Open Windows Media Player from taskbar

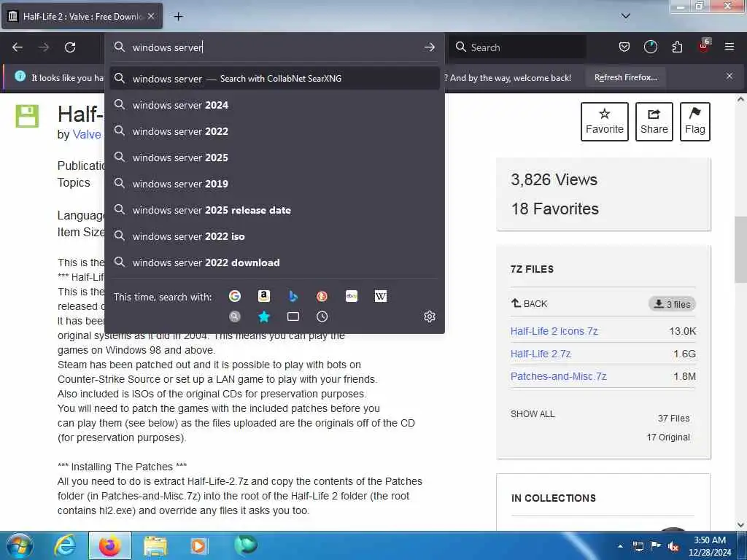(x=198, y=545)
